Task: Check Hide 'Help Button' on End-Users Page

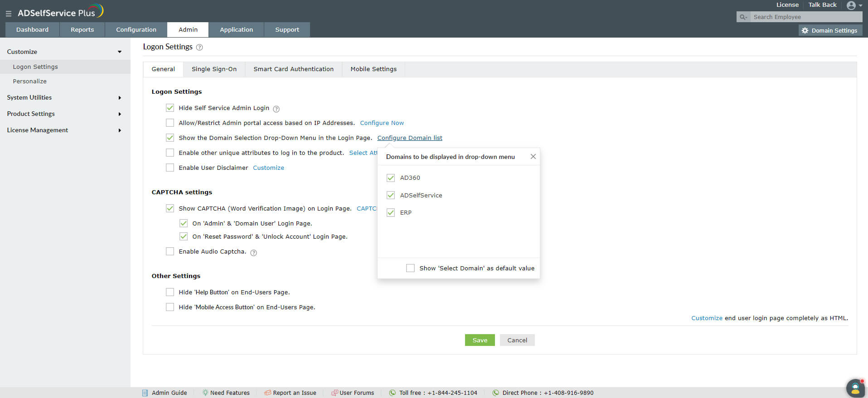Action: pyautogui.click(x=170, y=292)
